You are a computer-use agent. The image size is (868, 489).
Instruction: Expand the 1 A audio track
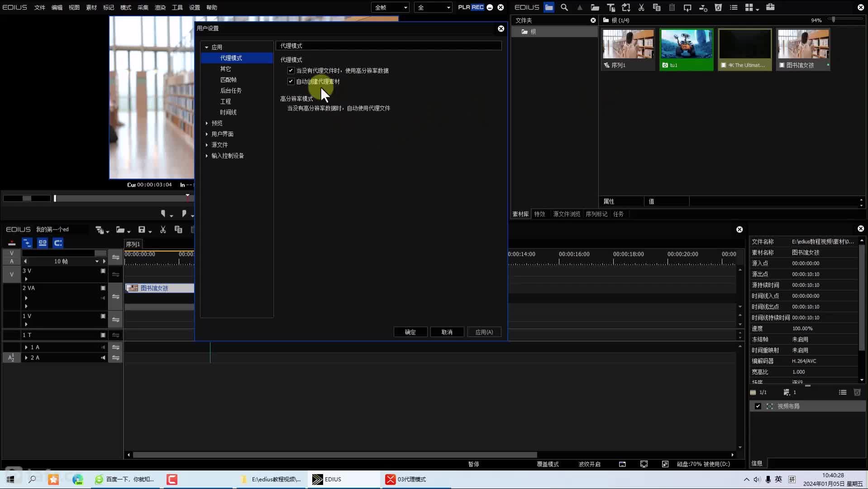pos(26,347)
